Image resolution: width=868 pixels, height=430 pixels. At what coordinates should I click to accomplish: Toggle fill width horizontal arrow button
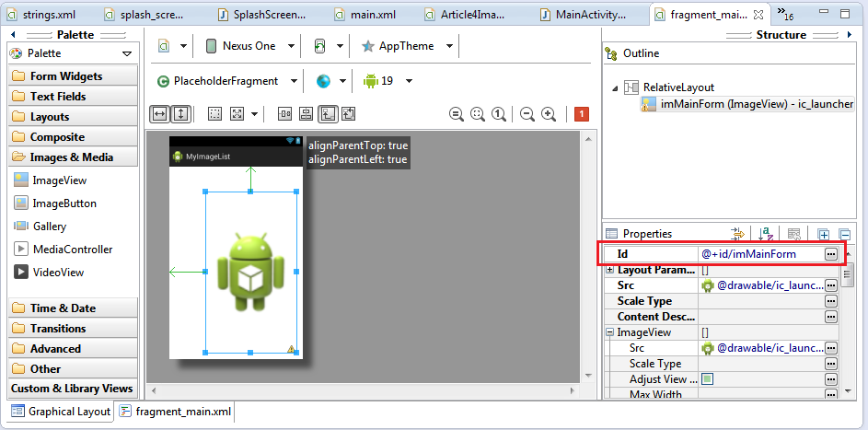[160, 114]
